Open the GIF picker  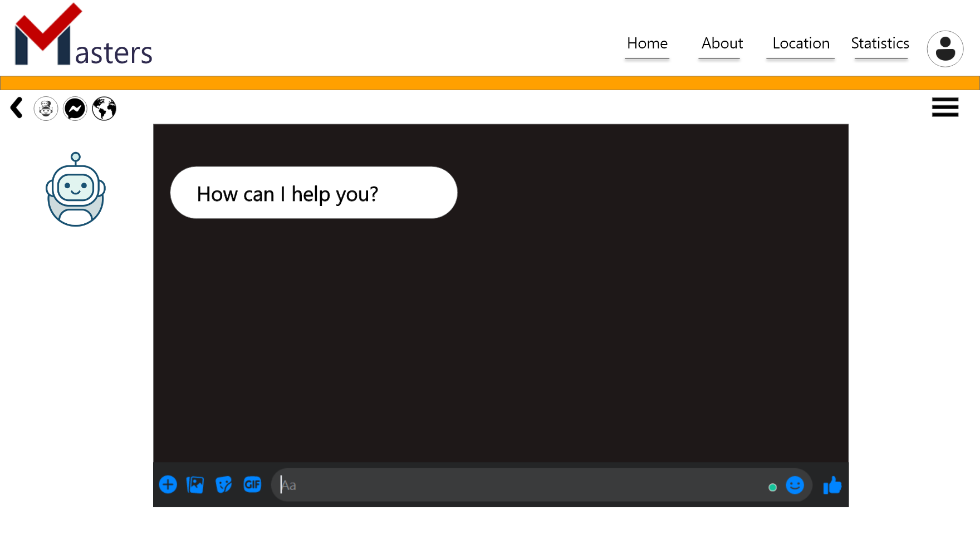point(252,485)
